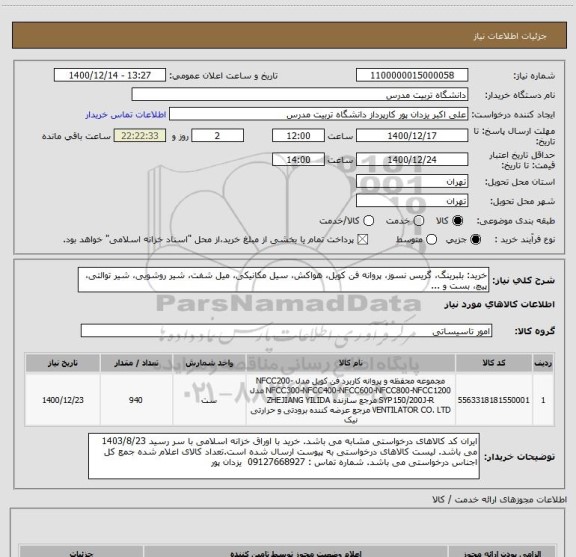Click the validity time field 14:00
The height and width of the screenshot is (557, 576).
pyautogui.click(x=298, y=159)
